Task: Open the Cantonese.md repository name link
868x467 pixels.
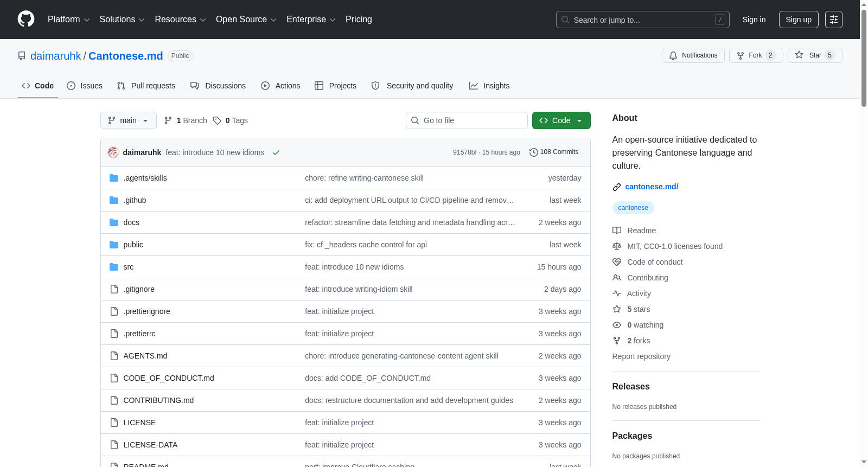Action: point(126,56)
